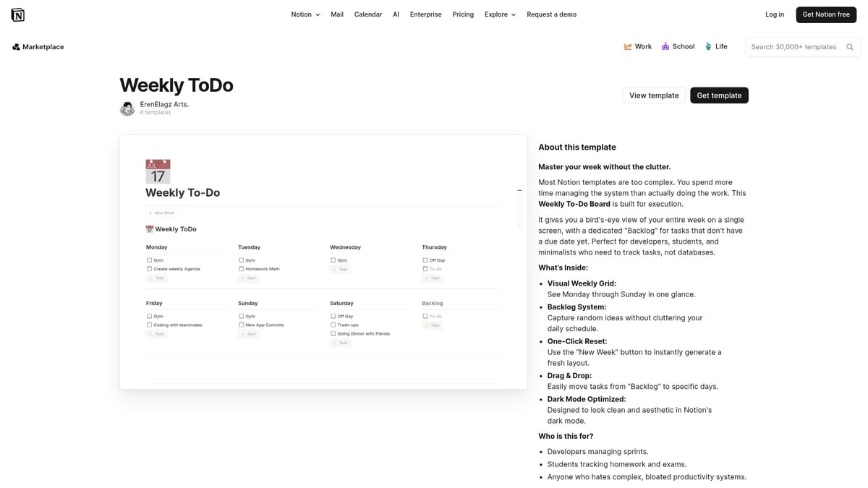Click the View template button

click(653, 95)
